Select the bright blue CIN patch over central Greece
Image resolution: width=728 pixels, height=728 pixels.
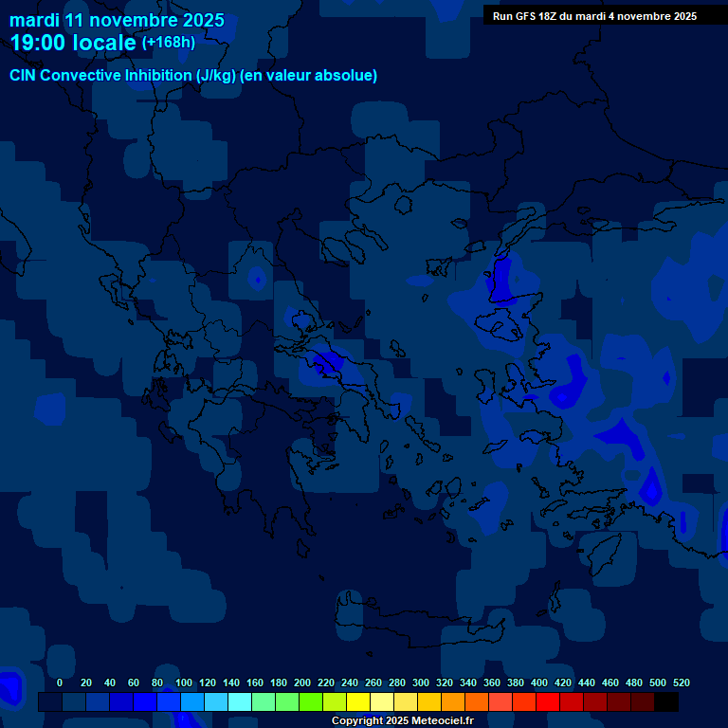coord(329,361)
